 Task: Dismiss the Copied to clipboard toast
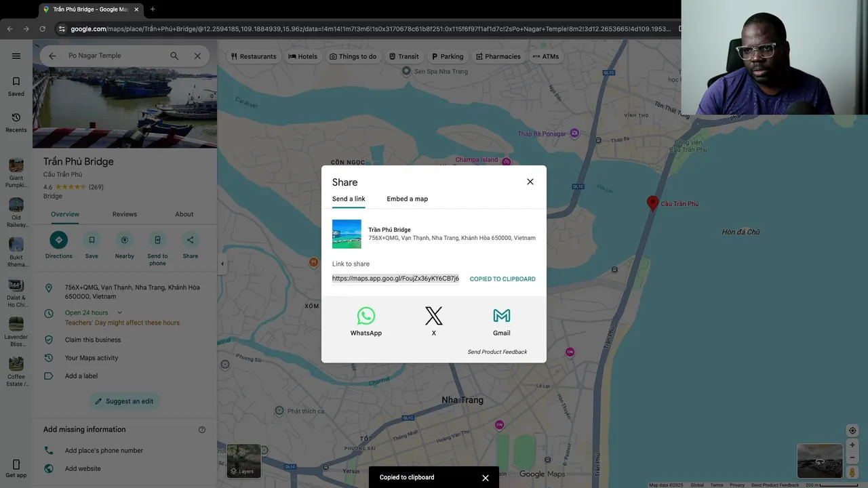[486, 478]
